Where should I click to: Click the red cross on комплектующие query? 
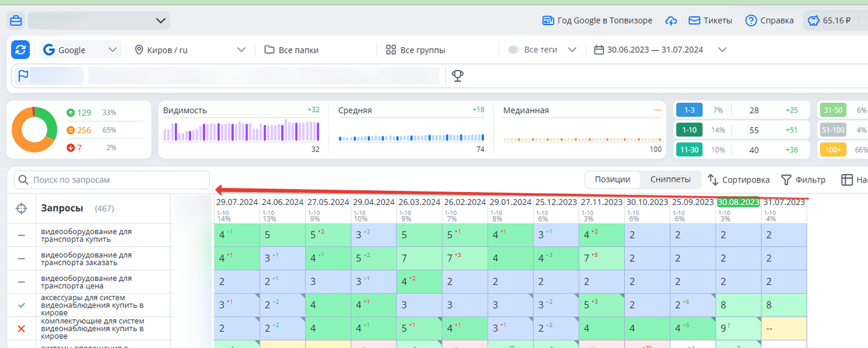pos(21,329)
